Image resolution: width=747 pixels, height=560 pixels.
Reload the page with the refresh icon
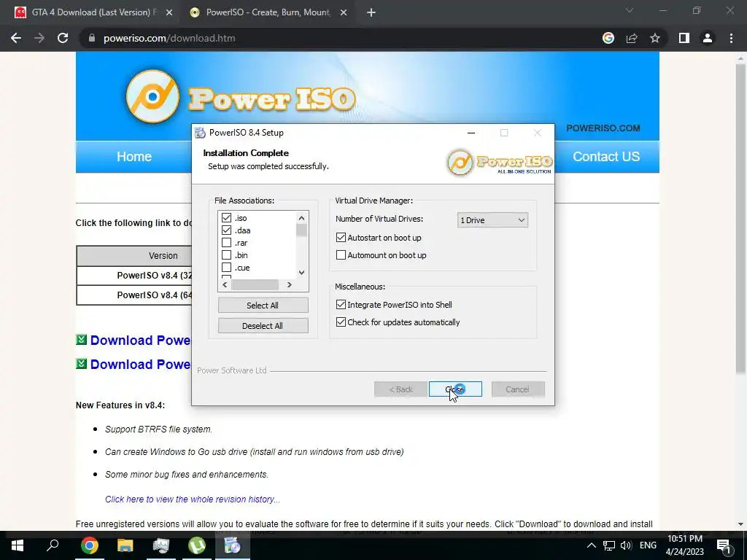click(63, 38)
